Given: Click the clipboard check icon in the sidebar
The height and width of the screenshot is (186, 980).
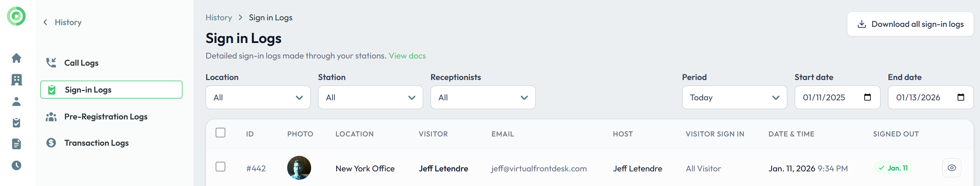Looking at the screenshot, I should point(16,122).
